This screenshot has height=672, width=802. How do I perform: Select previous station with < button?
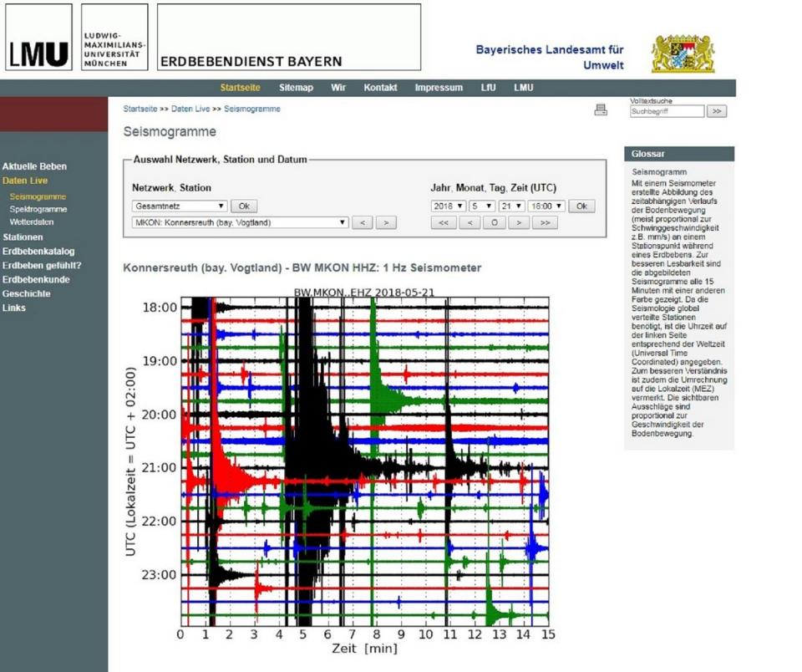click(362, 222)
